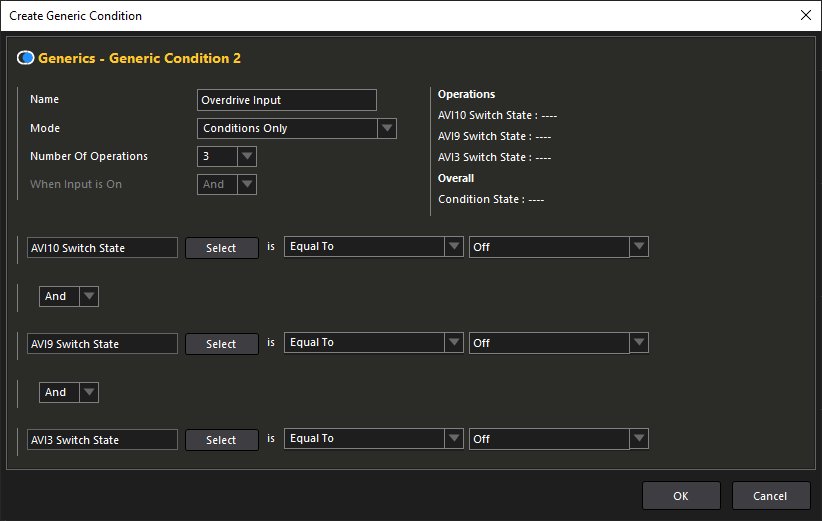
Task: Click the AVI3 Switch State input field
Action: (x=102, y=440)
